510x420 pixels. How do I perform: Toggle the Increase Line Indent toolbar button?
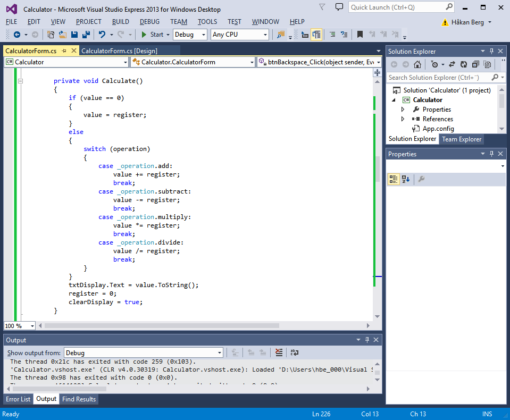[316, 35]
